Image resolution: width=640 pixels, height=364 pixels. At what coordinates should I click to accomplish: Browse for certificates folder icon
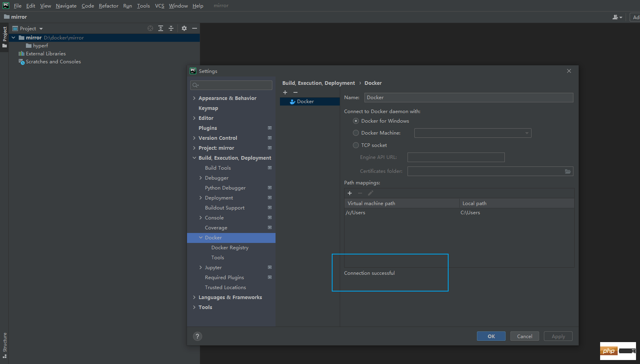point(568,171)
